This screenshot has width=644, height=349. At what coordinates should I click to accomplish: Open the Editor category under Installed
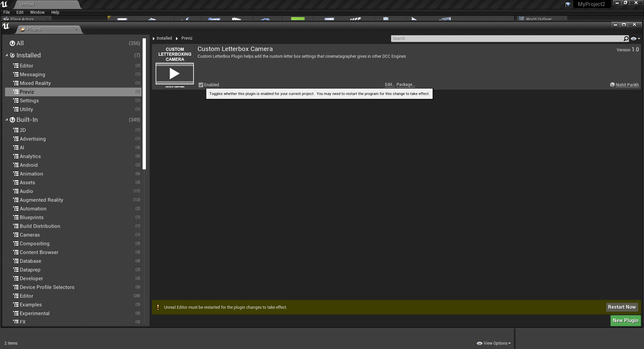[73, 66]
